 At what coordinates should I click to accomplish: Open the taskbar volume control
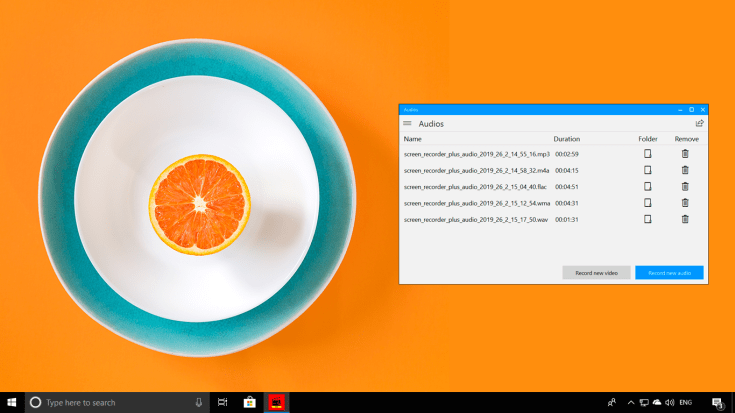(x=668, y=402)
